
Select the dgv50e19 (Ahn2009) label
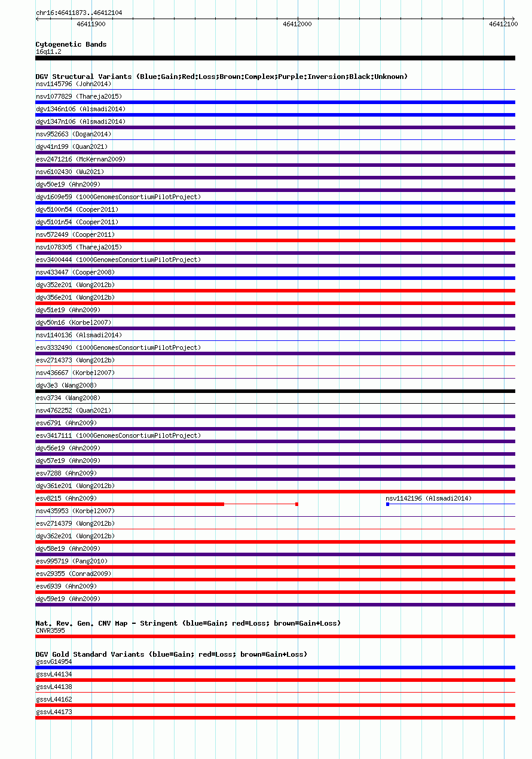pos(68,184)
